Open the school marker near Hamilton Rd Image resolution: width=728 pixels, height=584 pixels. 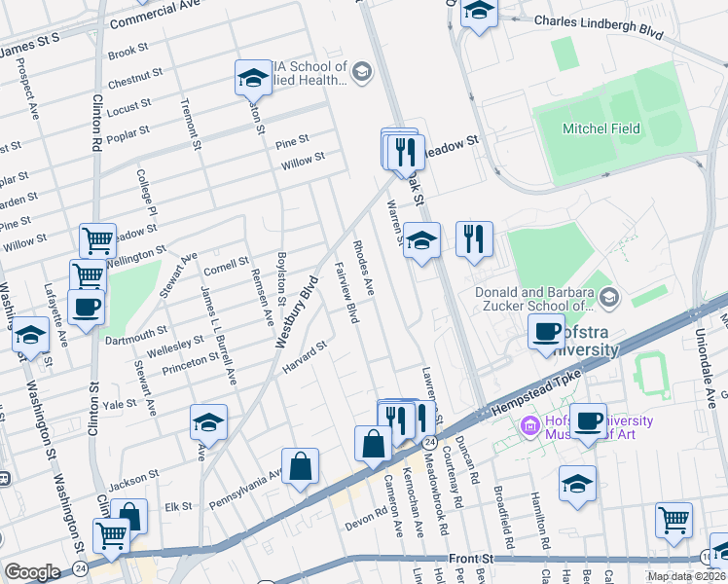(577, 487)
